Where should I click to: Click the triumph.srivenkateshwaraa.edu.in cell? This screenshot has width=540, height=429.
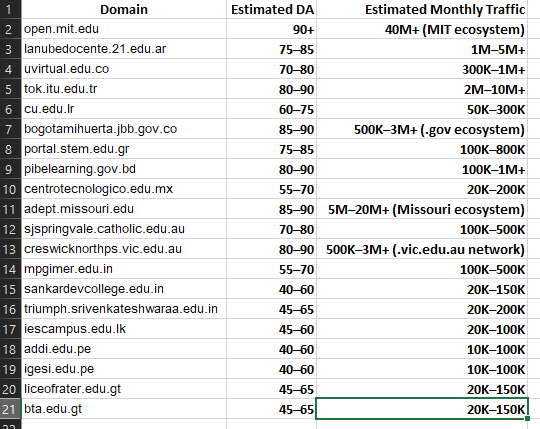[124, 308]
